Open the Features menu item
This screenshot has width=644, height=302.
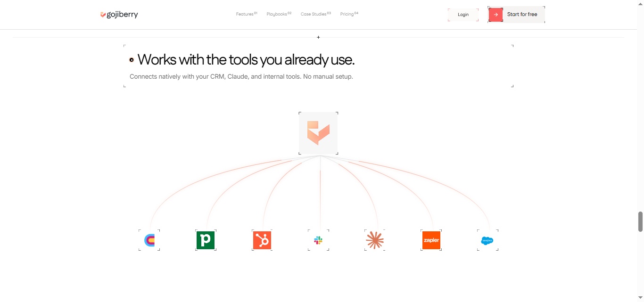tap(247, 14)
